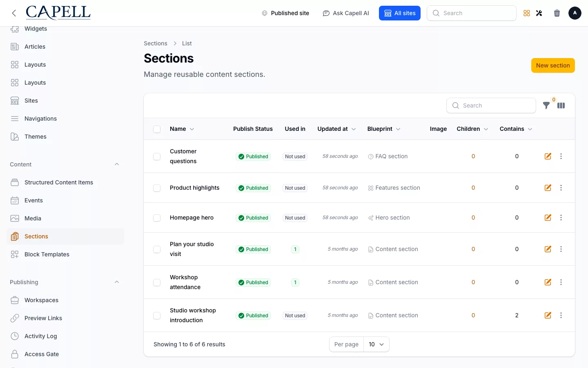Open the orange grid apps icon
Image resolution: width=588 pixels, height=368 pixels.
[x=527, y=13]
